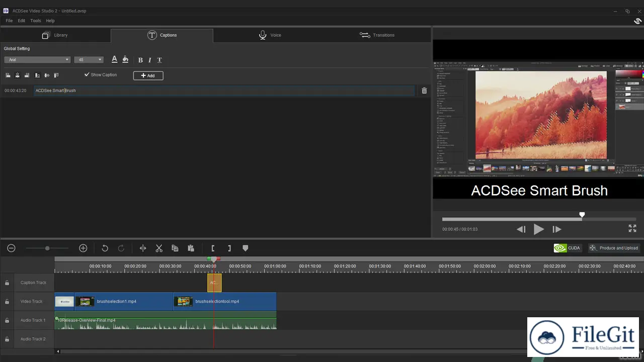Click the ACDSee Smart Brush caption text field
Screen dimensions: 644x362
[224, 90]
